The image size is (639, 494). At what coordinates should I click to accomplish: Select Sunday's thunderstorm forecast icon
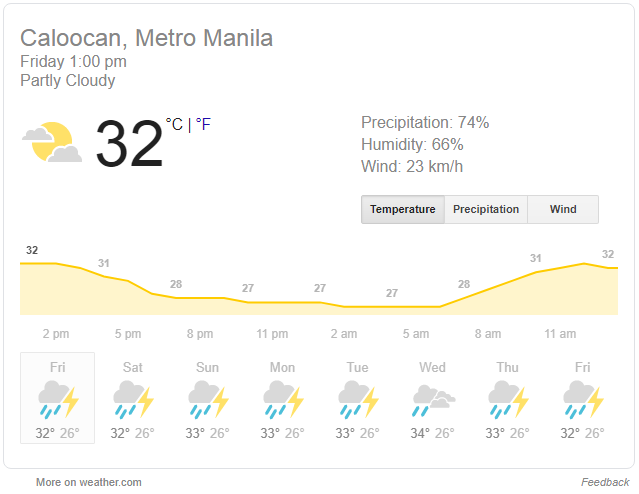pos(208,399)
